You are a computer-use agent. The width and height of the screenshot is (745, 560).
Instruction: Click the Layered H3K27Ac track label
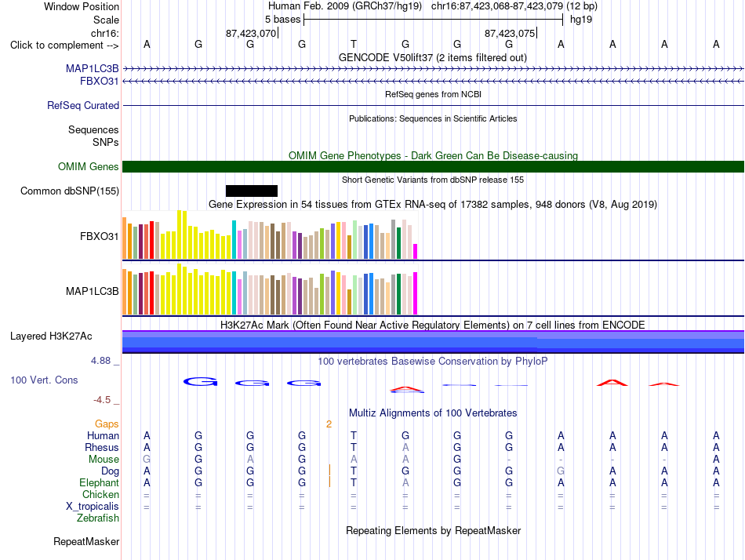click(x=51, y=336)
